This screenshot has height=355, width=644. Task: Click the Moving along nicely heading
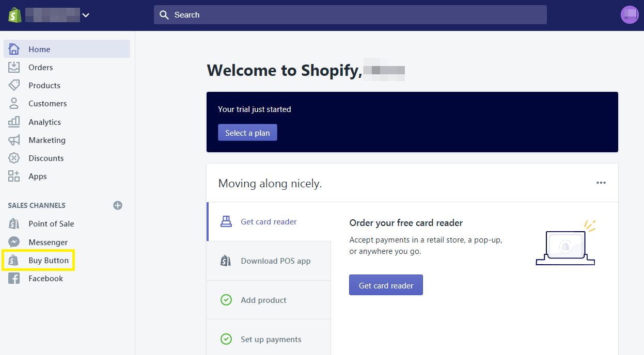[270, 183]
